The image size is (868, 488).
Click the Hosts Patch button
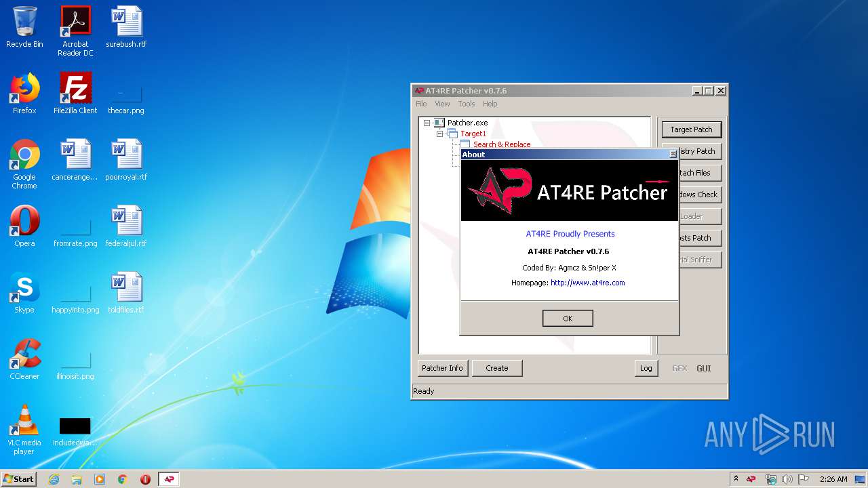[700, 238]
